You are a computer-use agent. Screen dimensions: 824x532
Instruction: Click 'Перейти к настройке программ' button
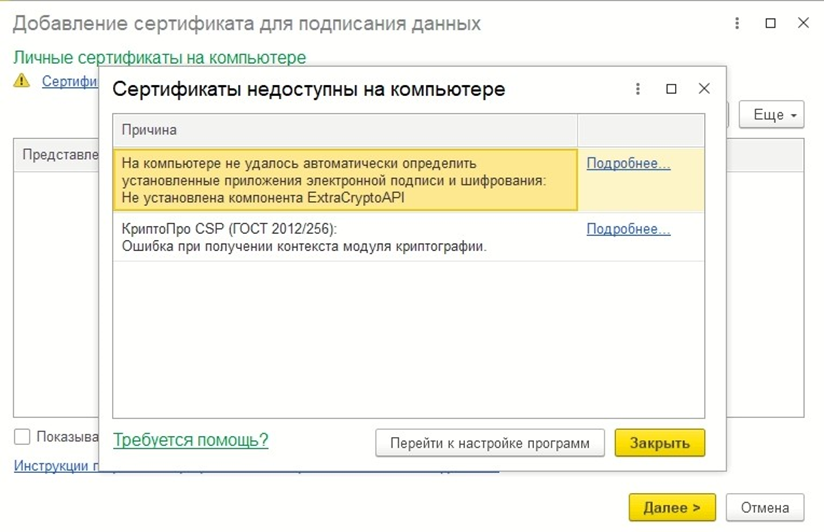pos(490,443)
